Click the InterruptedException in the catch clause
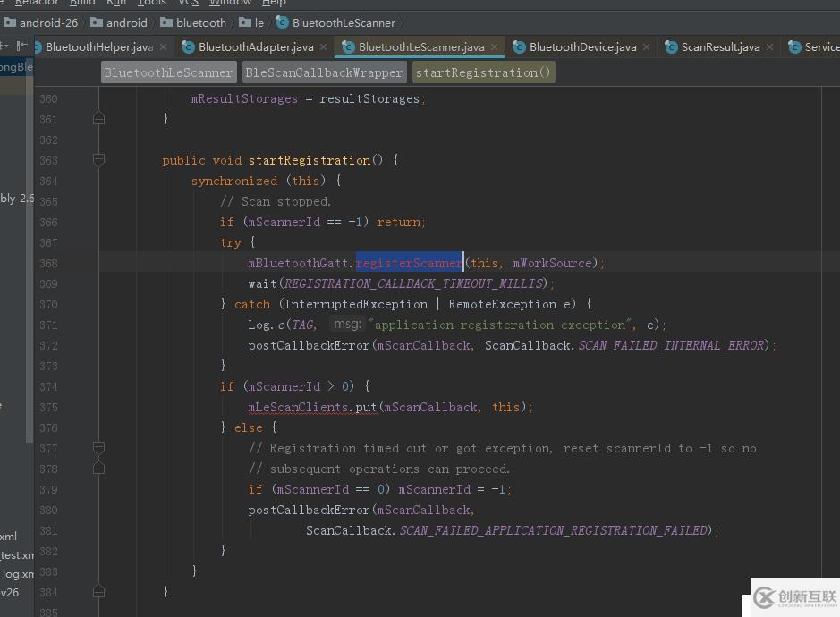The height and width of the screenshot is (617, 840). (x=356, y=304)
